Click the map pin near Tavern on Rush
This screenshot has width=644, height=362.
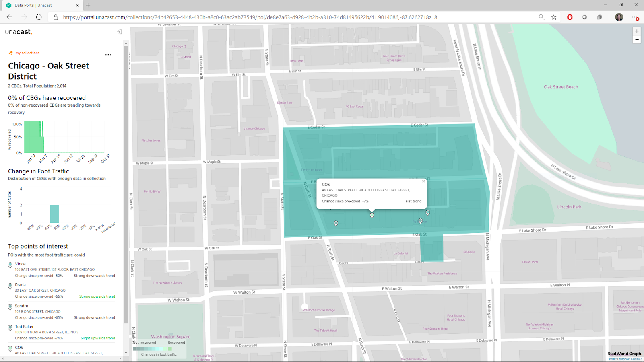pyautogui.click(x=336, y=223)
